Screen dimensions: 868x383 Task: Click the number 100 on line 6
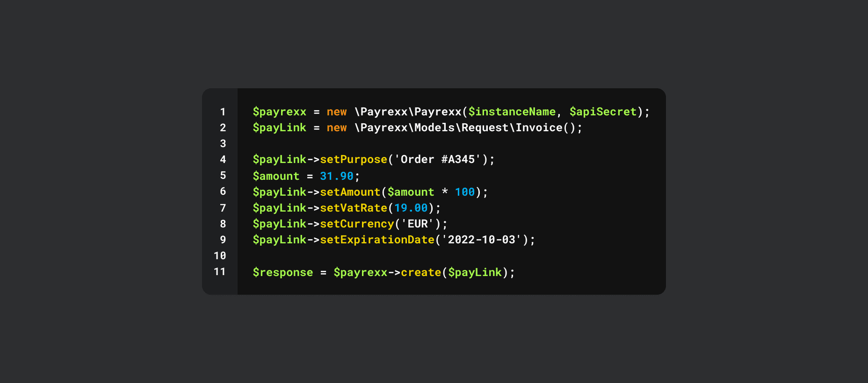pyautogui.click(x=465, y=192)
